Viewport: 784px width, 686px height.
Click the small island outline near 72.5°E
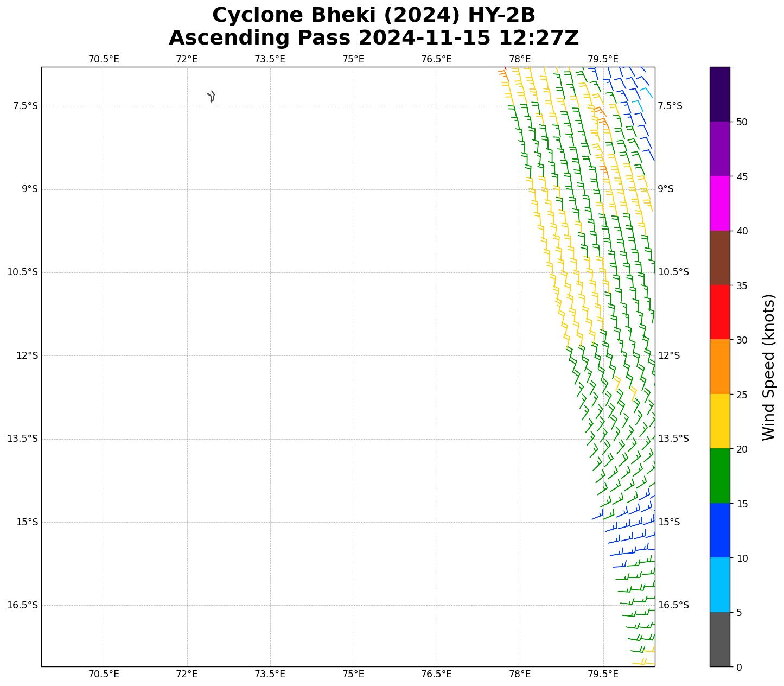[211, 97]
